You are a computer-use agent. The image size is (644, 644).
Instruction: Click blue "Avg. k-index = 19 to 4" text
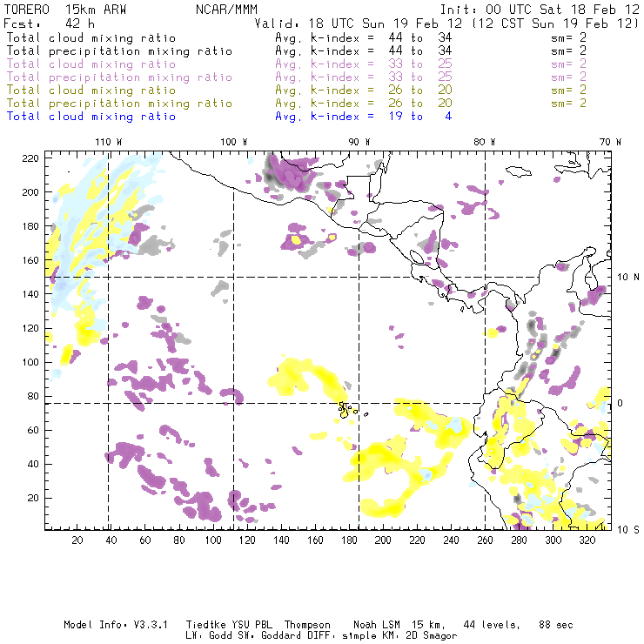364,117
